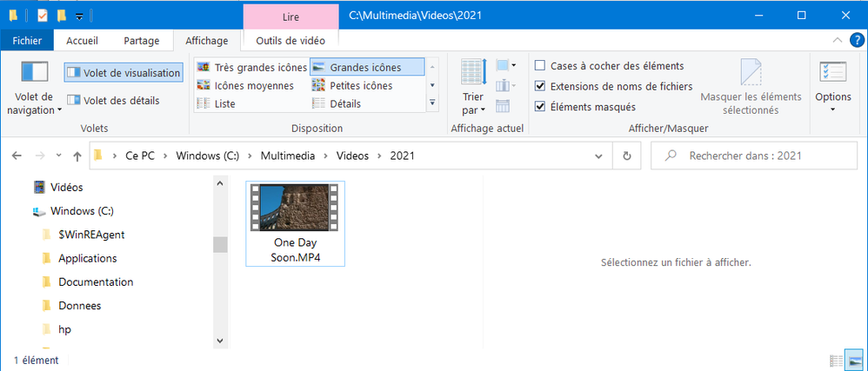Image resolution: width=868 pixels, height=371 pixels.
Task: Expand the layout gallery more arrow
Action: tap(433, 104)
